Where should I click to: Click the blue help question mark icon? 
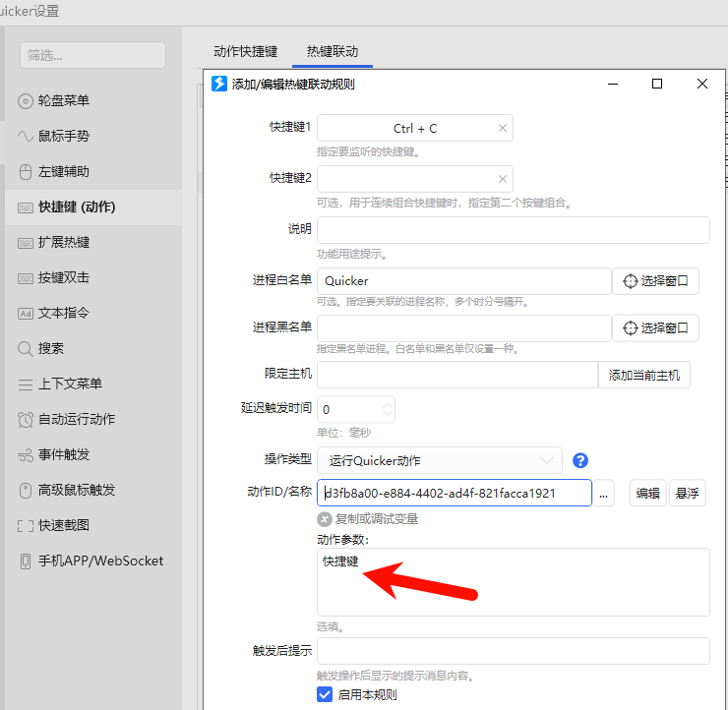[x=580, y=461]
